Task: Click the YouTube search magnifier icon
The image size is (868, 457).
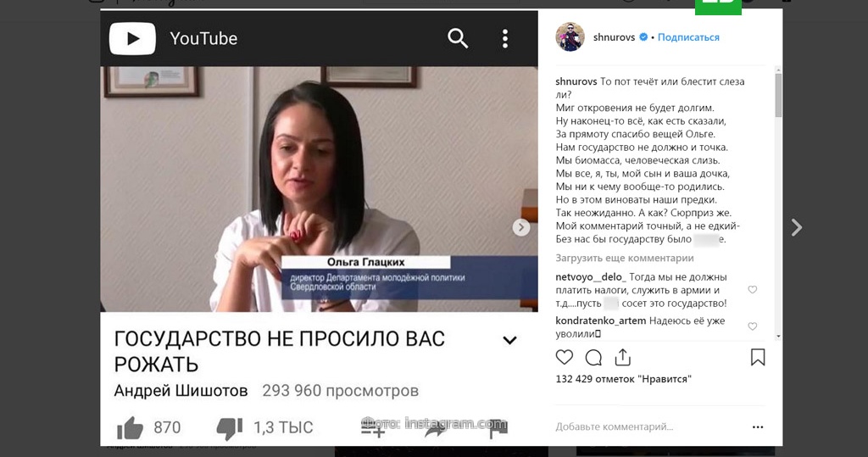Action: pyautogui.click(x=458, y=38)
